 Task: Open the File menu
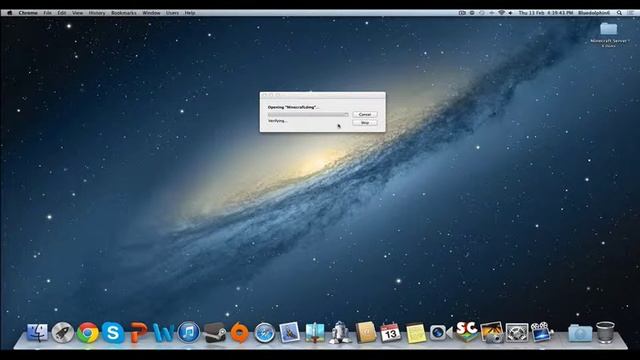(47, 13)
